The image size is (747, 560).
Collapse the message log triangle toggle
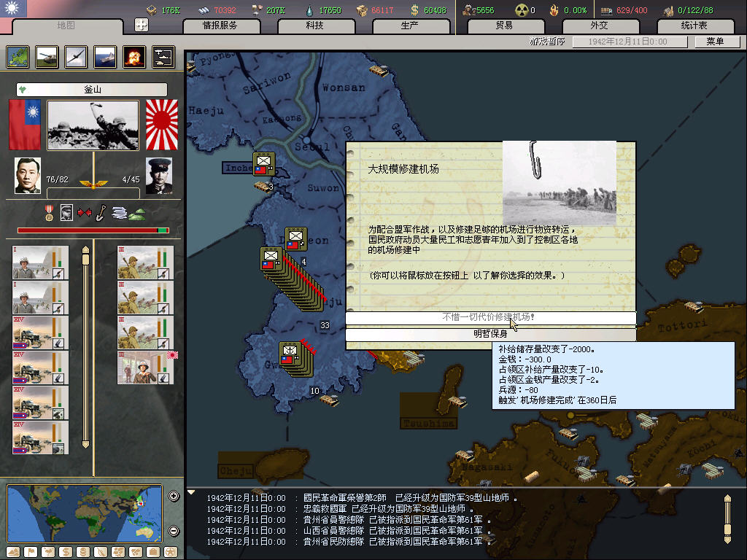191,492
